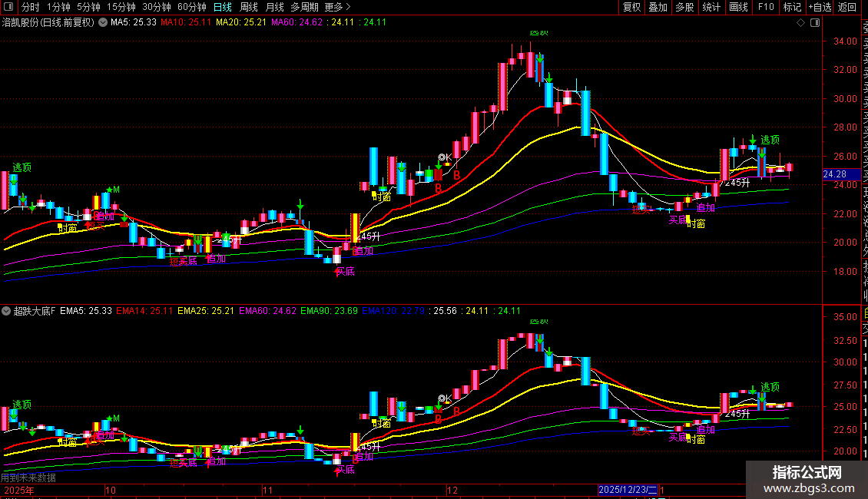Image resolution: width=868 pixels, height=499 pixels.
Task: Click the diamond marker icon in main chart
Action: (x=800, y=23)
